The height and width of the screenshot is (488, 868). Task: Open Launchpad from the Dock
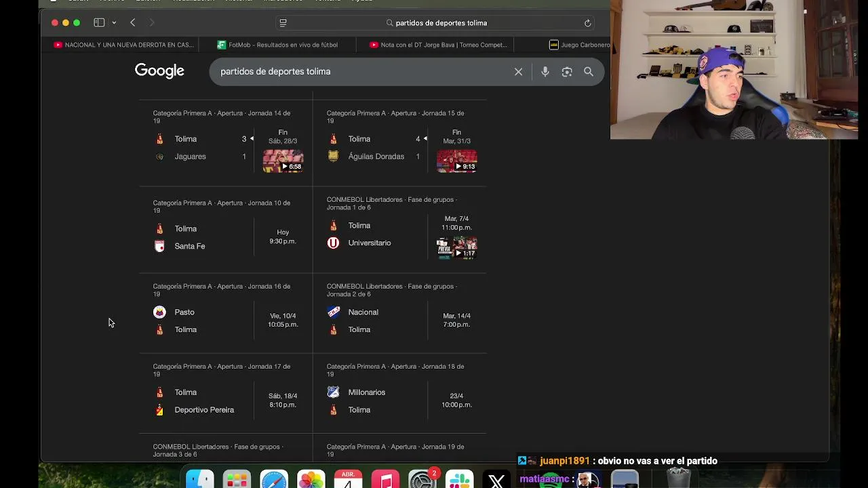pyautogui.click(x=237, y=480)
